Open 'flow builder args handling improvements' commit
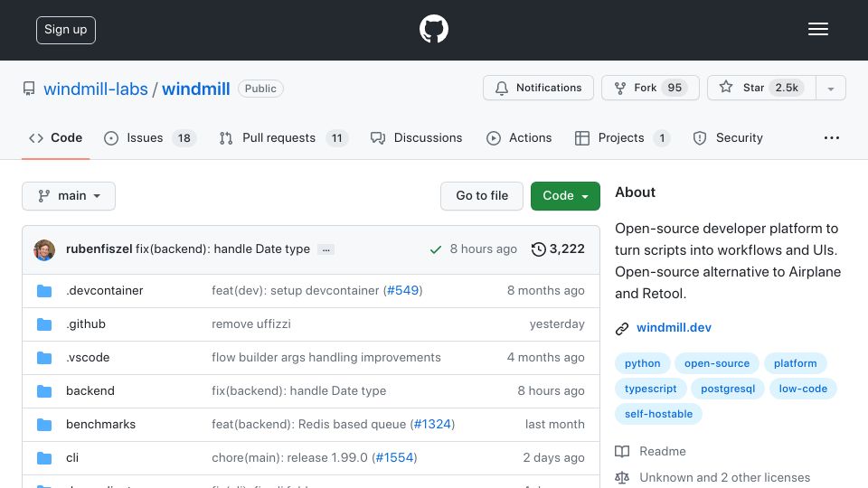The image size is (868, 488). tap(326, 358)
